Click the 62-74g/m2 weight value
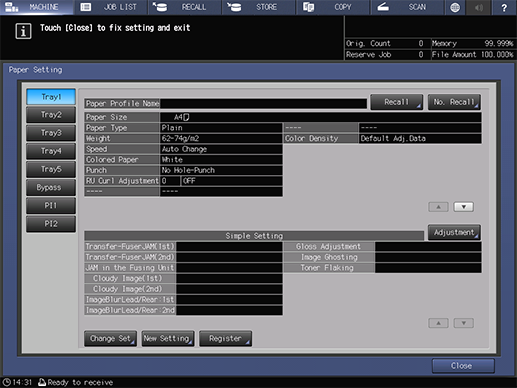This screenshot has width=517, height=388. (221, 139)
